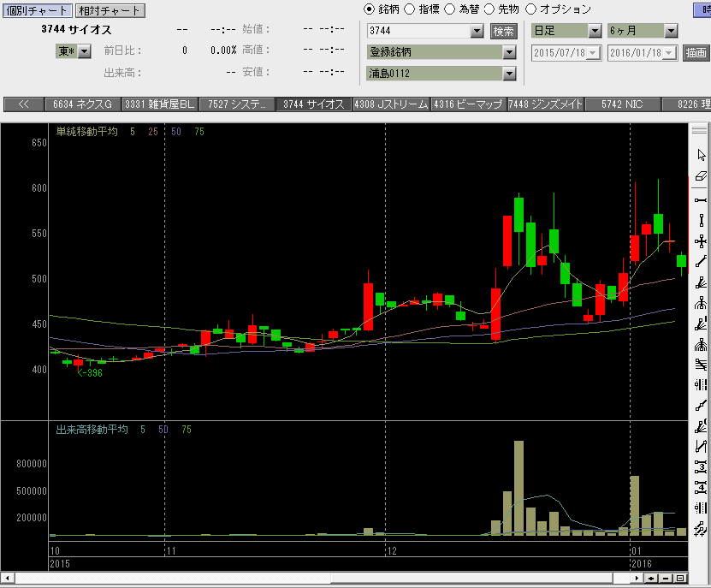Viewport: 711px width, 588px height.
Task: Open the 5742 NIC stock tab
Action: point(622,104)
